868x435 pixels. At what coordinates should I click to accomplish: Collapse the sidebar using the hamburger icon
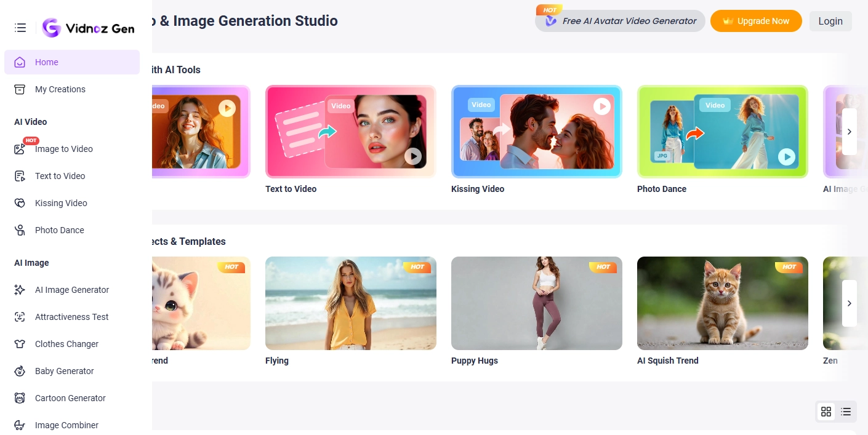point(20,27)
